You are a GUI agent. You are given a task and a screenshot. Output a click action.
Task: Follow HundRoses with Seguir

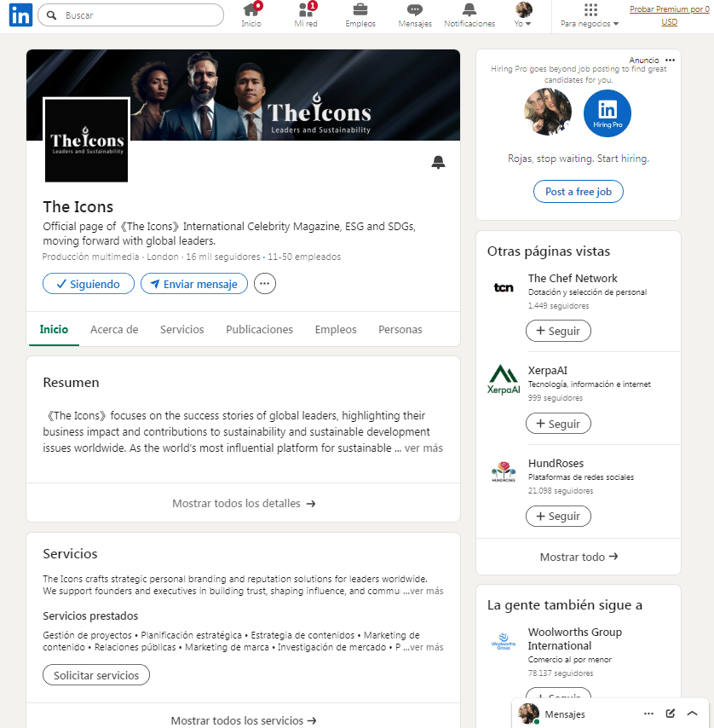(558, 516)
